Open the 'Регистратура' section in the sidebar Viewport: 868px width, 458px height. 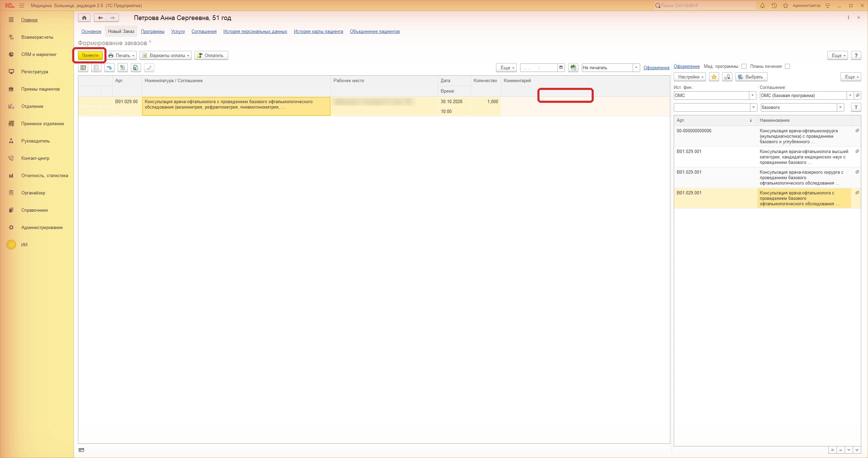pyautogui.click(x=35, y=72)
